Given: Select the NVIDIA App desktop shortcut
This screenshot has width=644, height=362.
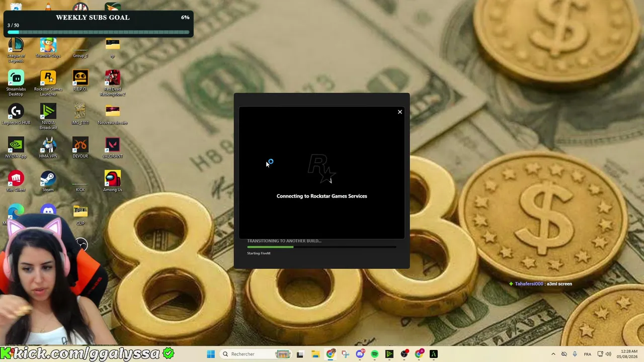Looking at the screenshot, I should coord(16,148).
